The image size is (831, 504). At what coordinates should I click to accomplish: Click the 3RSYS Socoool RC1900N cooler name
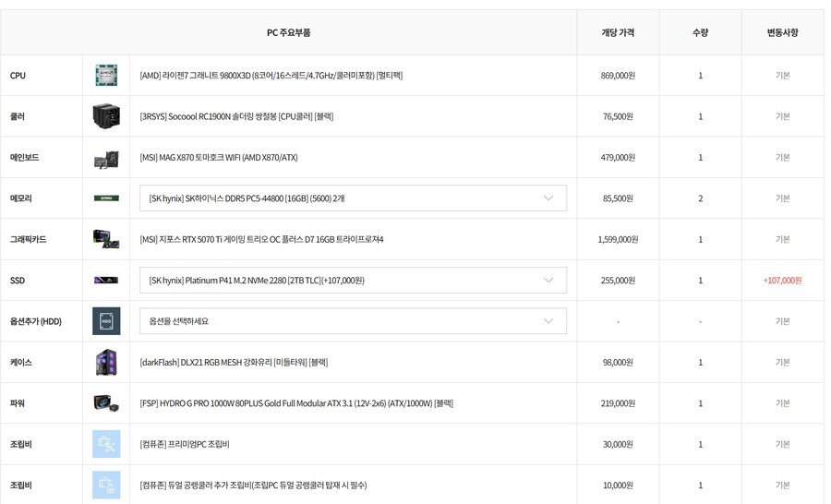click(x=236, y=116)
